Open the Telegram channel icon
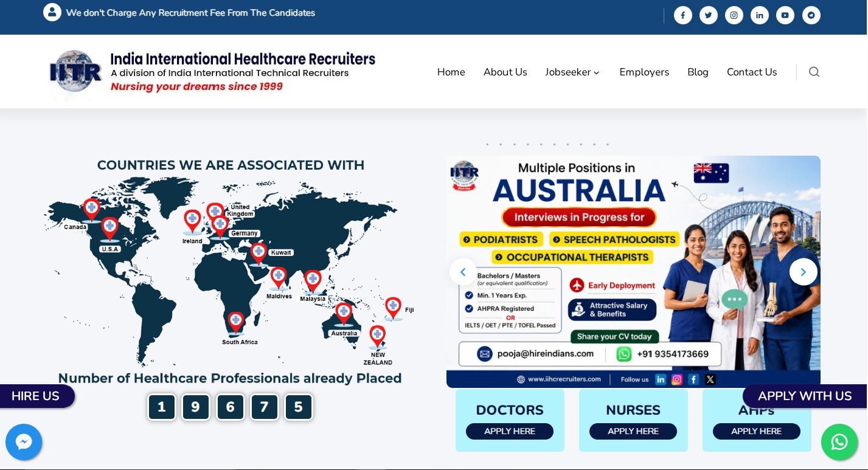Screen dimensions: 868x470 click(811, 15)
